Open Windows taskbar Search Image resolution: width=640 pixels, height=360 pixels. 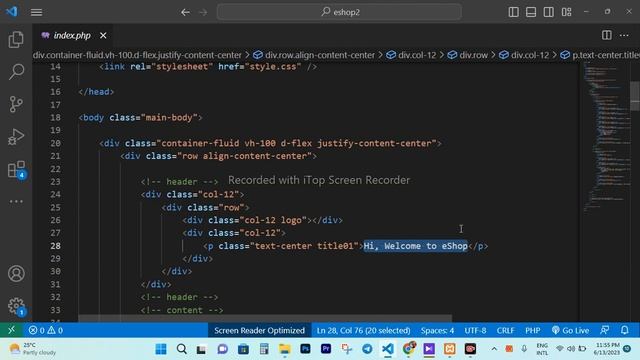182,349
